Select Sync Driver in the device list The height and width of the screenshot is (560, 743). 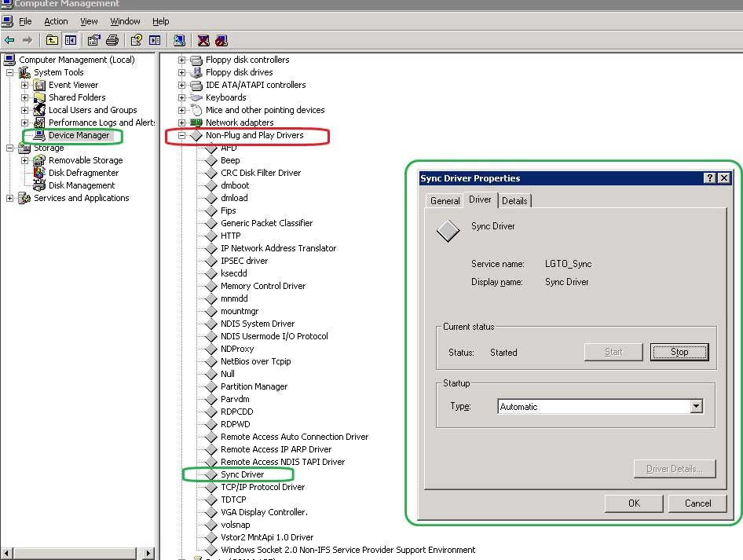tap(242, 474)
